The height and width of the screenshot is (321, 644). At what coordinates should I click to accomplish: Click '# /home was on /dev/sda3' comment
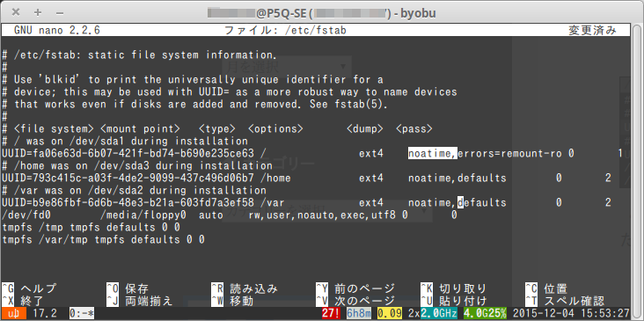point(137,166)
